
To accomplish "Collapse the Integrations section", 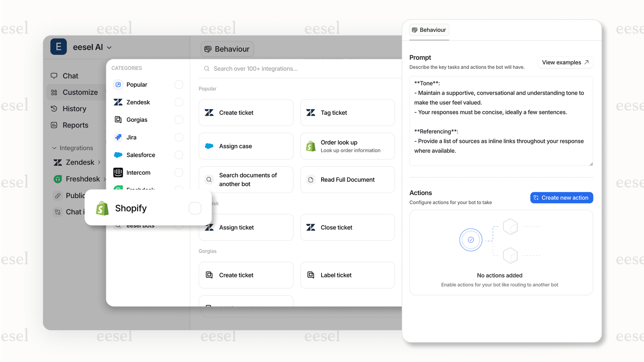I will [x=54, y=147].
